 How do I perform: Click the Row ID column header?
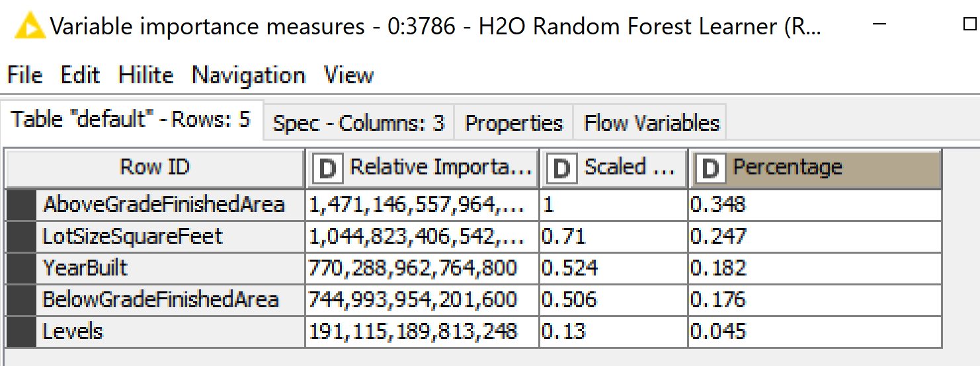click(x=155, y=168)
